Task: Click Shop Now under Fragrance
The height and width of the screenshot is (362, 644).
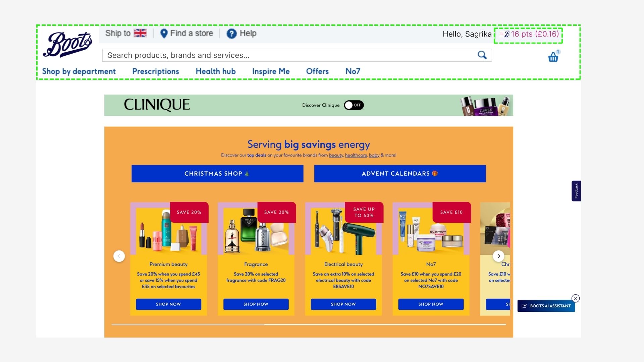Action: (256, 304)
